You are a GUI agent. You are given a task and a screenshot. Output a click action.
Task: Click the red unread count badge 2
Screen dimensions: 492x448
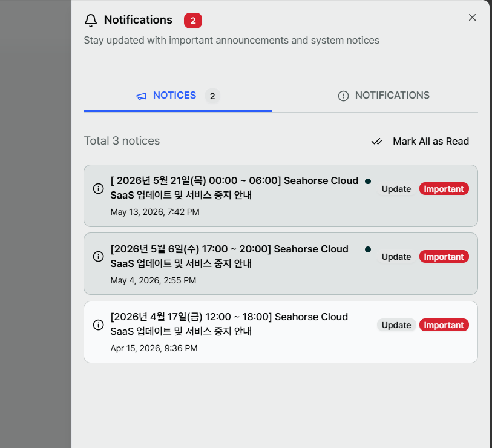[193, 21]
